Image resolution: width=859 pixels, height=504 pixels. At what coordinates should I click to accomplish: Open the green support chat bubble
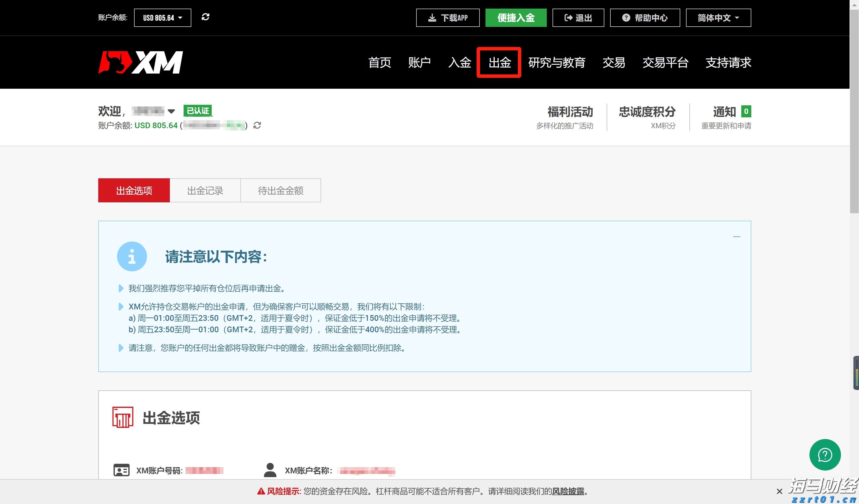[x=825, y=454]
